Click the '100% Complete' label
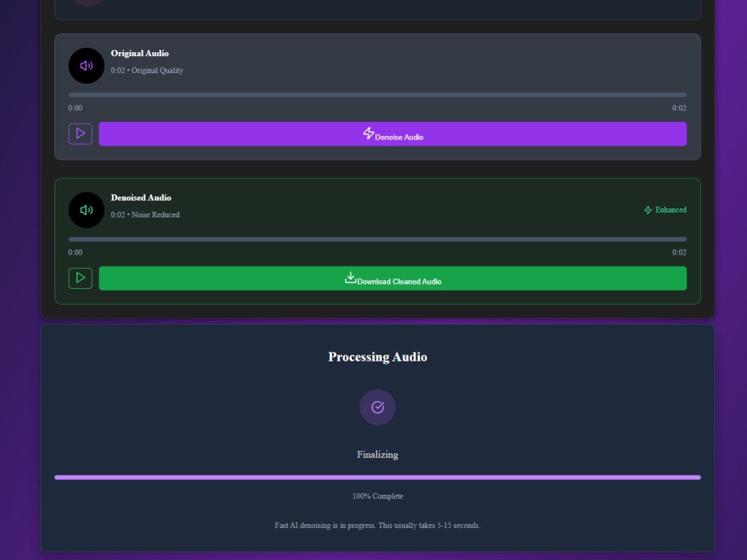 pos(377,497)
